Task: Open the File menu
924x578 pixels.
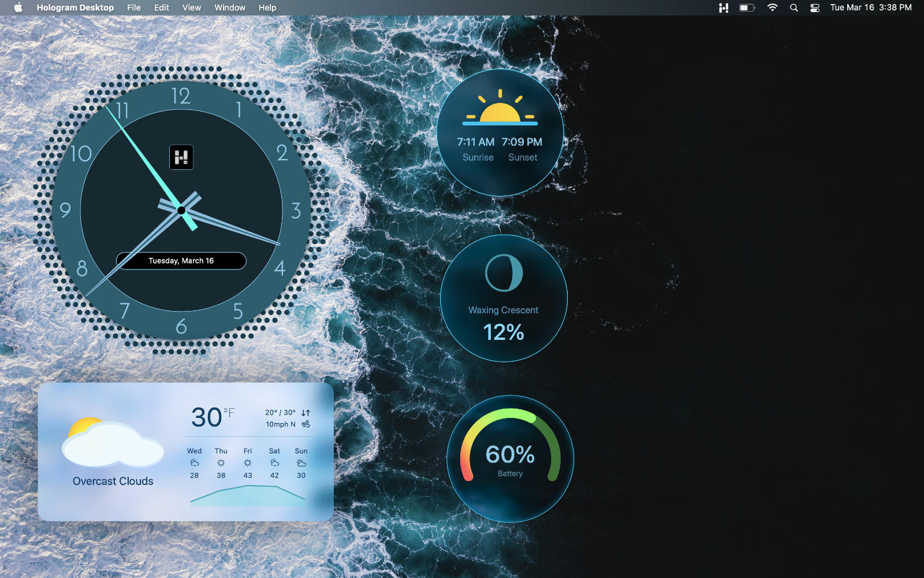Action: pyautogui.click(x=134, y=8)
